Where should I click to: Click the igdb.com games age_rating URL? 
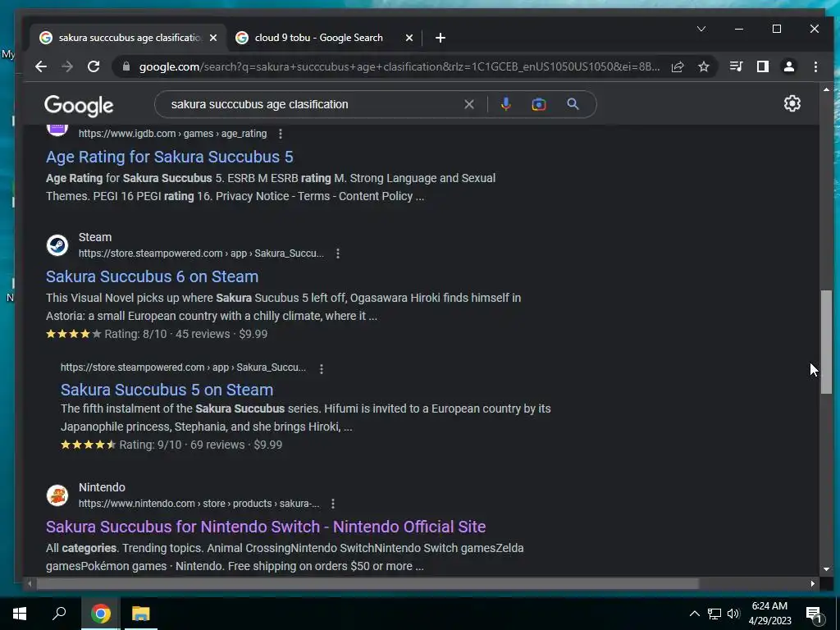point(172,134)
